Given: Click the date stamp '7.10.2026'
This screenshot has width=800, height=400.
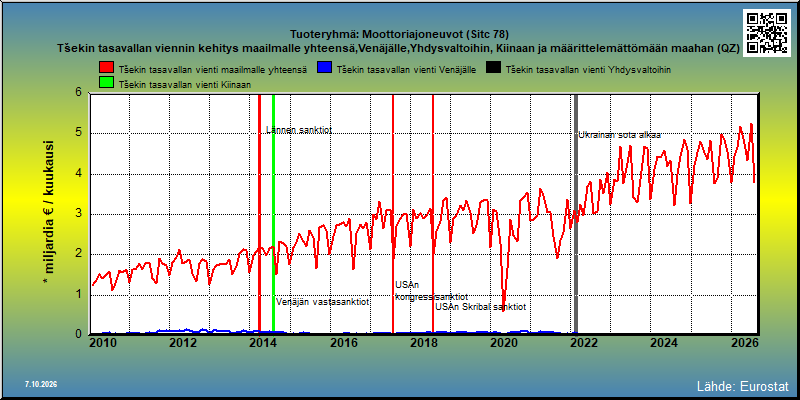Looking at the screenshot, I should click(40, 384).
